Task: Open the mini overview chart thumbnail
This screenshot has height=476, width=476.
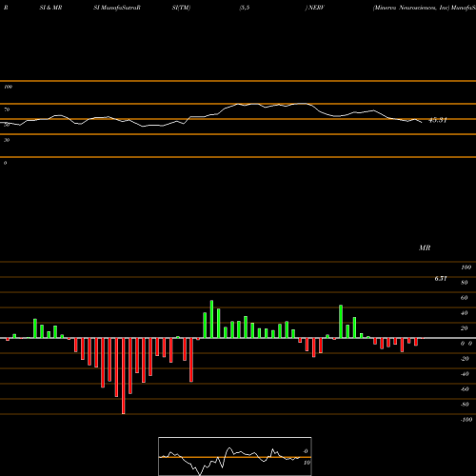Action: click(235, 456)
